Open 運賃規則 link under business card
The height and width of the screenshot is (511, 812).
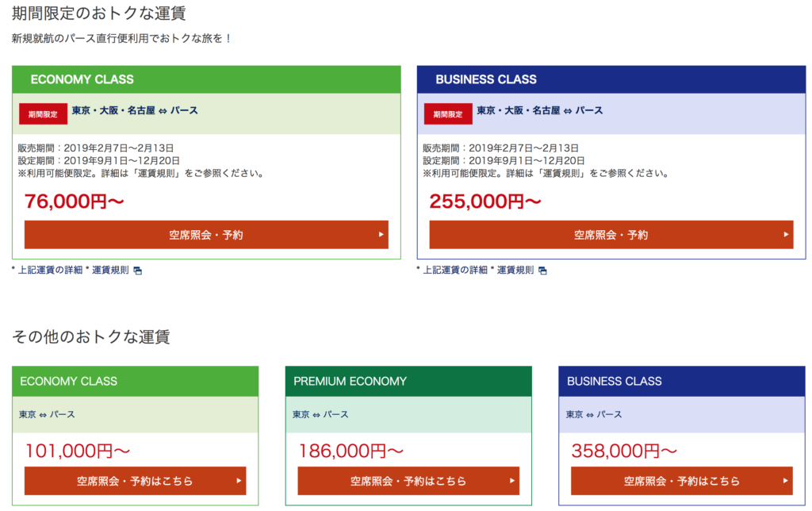[515, 270]
